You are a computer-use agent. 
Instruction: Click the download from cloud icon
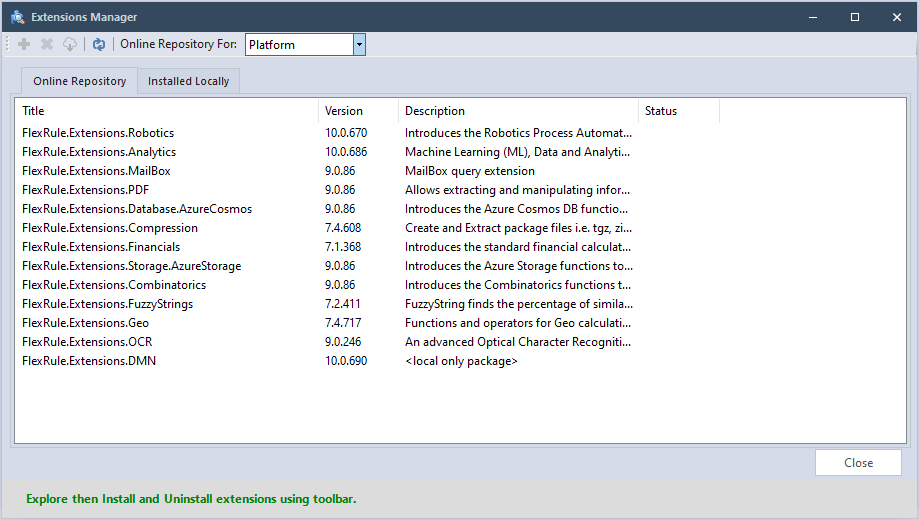[70, 44]
